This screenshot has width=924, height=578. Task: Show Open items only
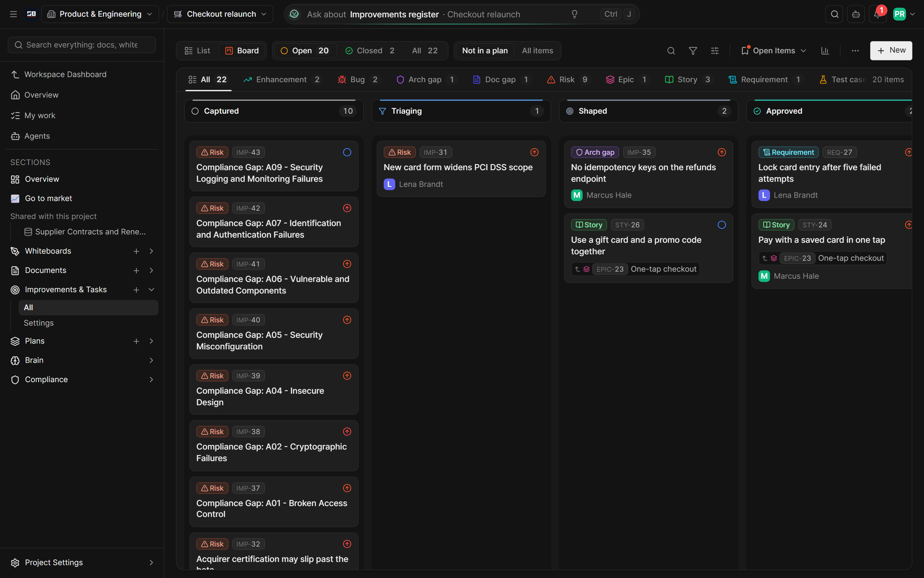(305, 51)
